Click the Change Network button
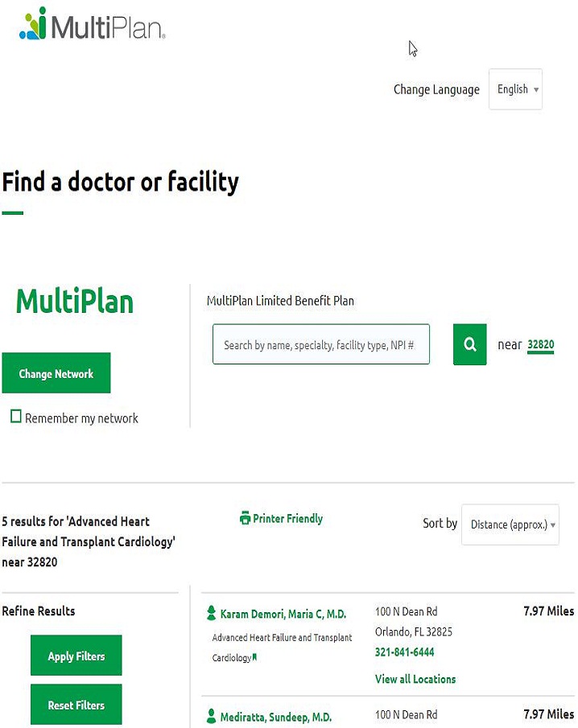This screenshot has height=728, width=578. (56, 372)
